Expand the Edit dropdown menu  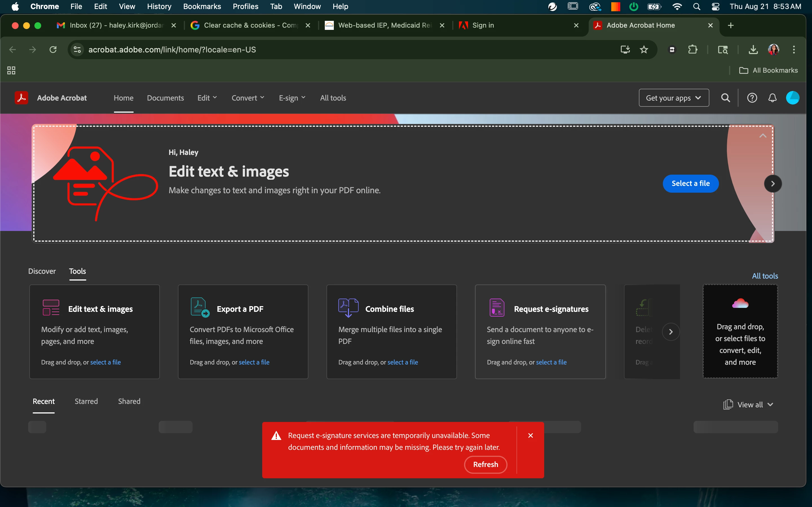pyautogui.click(x=207, y=98)
